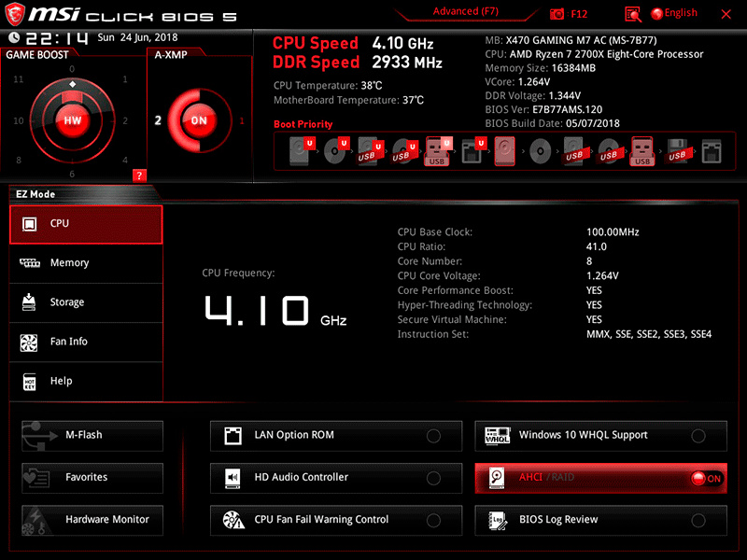Click the system time 22:14
This screenshot has height=560, width=747.
[x=57, y=37]
